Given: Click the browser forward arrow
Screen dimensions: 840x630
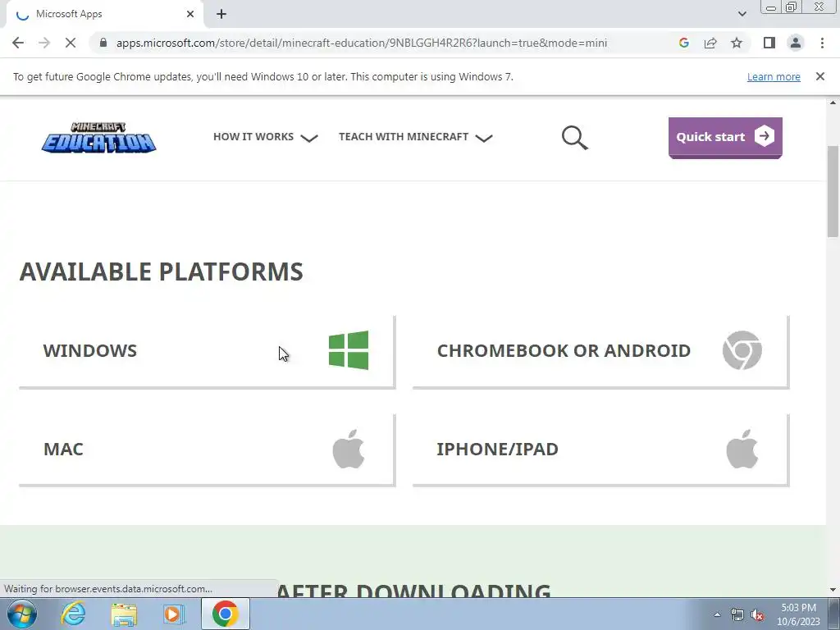Looking at the screenshot, I should 44,43.
